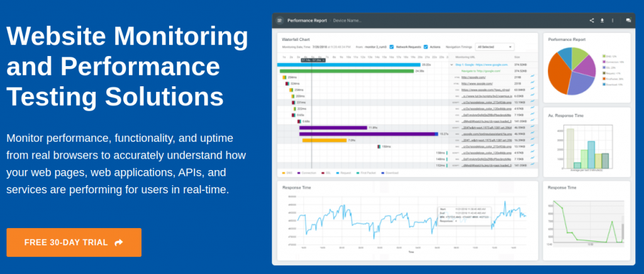This screenshot has height=274, width=644.
Task: Open trend graph icon in the 148ms row
Action: pyautogui.click(x=533, y=158)
